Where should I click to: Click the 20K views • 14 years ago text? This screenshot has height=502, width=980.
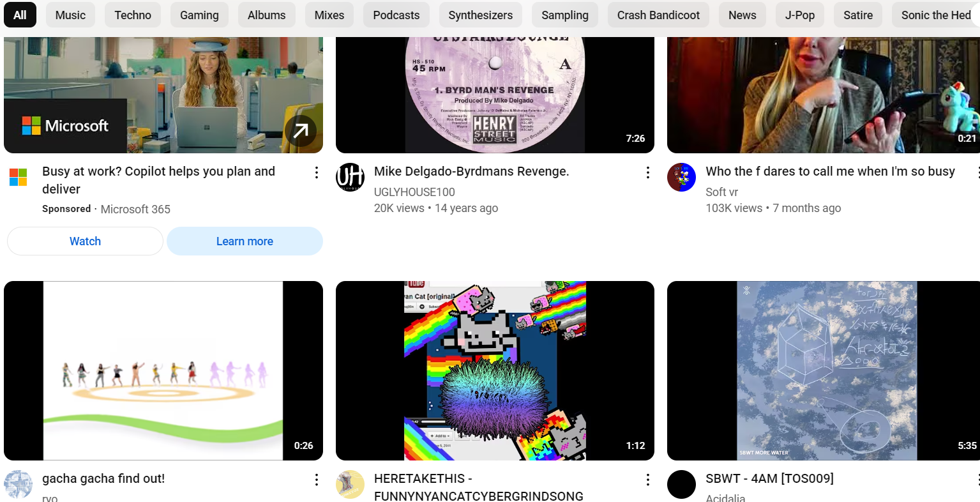[436, 208]
